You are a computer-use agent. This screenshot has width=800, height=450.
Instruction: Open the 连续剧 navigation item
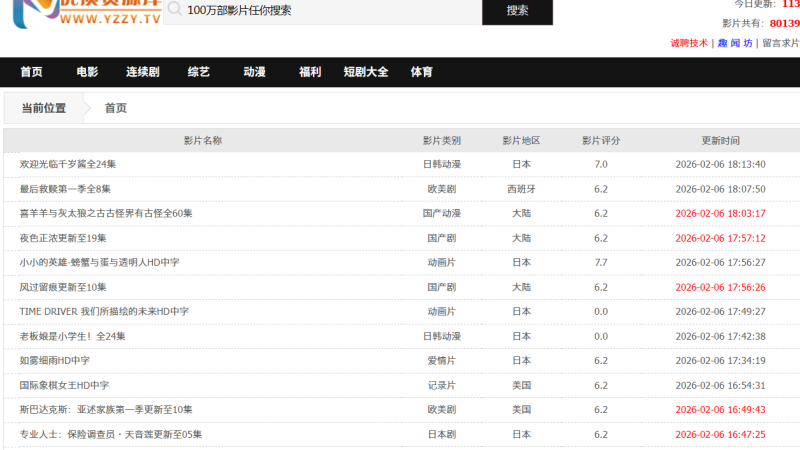(143, 72)
